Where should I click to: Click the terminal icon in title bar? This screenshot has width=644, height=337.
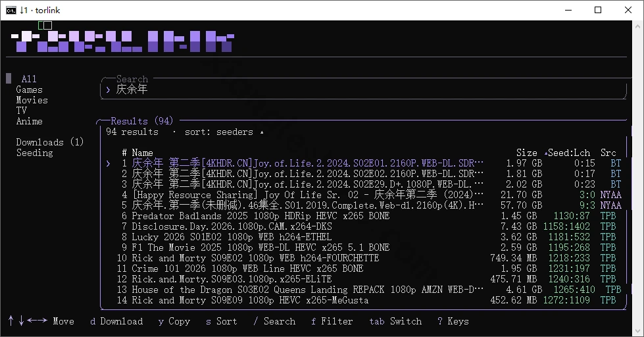(11, 11)
